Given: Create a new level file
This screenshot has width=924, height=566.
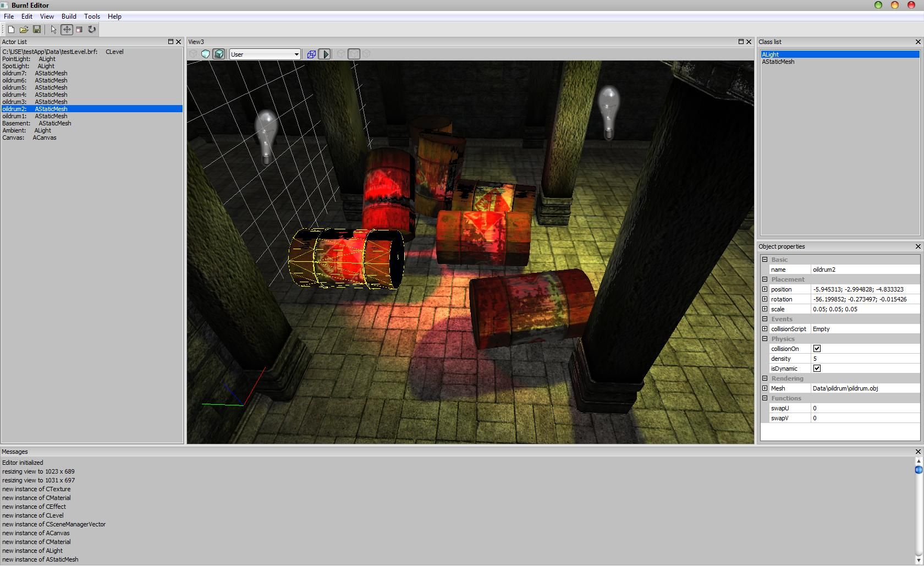Looking at the screenshot, I should pyautogui.click(x=10, y=30).
